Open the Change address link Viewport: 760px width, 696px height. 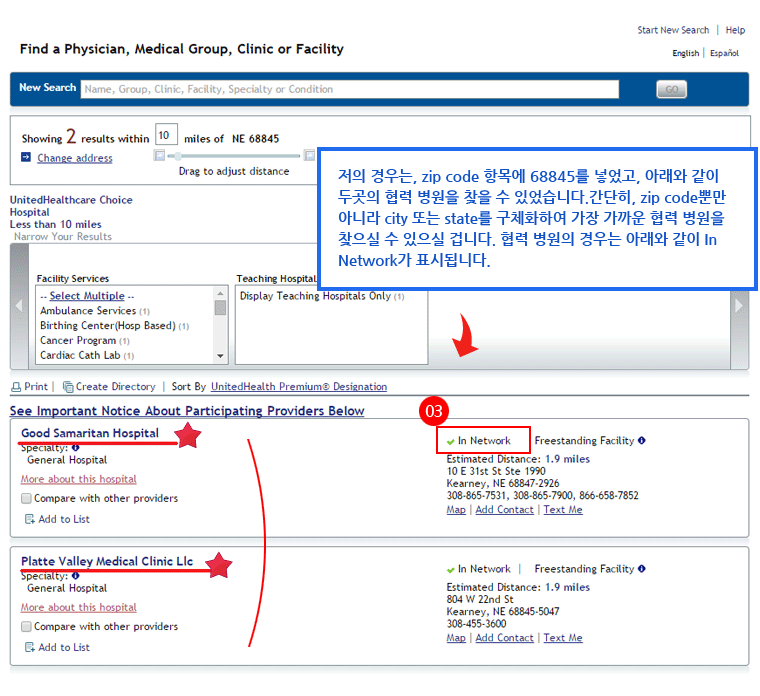[75, 158]
